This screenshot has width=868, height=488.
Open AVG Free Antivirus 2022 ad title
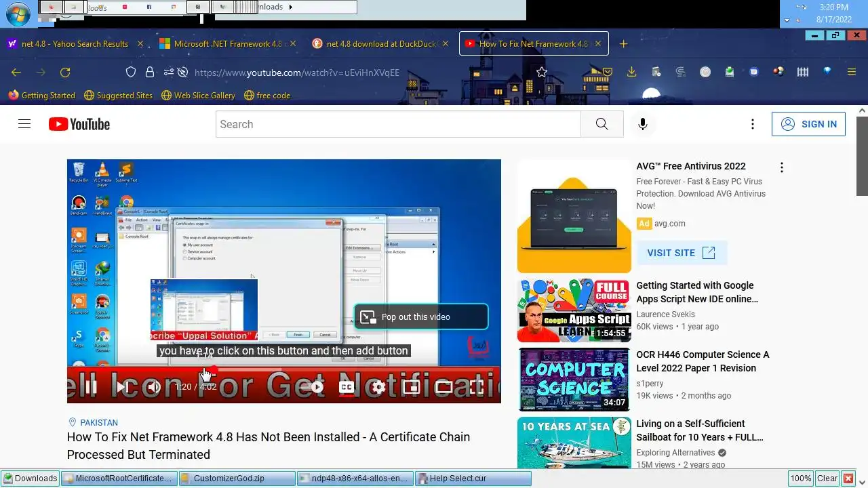point(690,166)
